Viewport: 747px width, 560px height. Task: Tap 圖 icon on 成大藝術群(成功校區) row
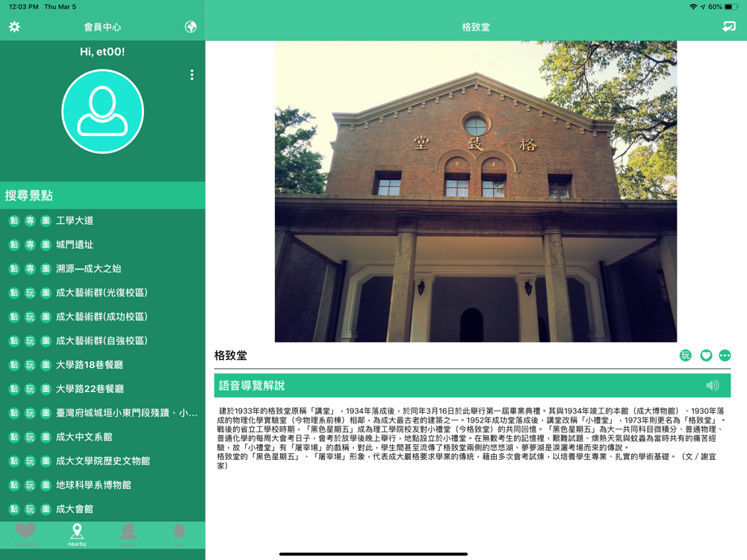[46, 317]
